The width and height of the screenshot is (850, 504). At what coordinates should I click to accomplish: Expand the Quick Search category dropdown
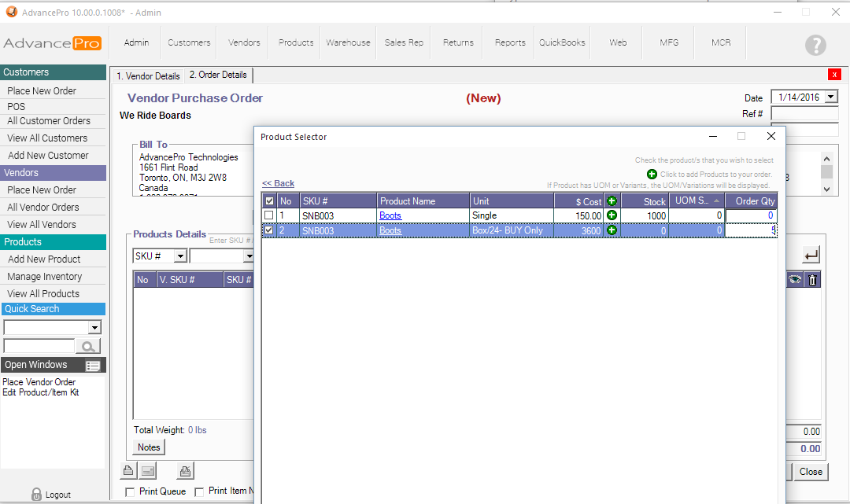pyautogui.click(x=95, y=328)
